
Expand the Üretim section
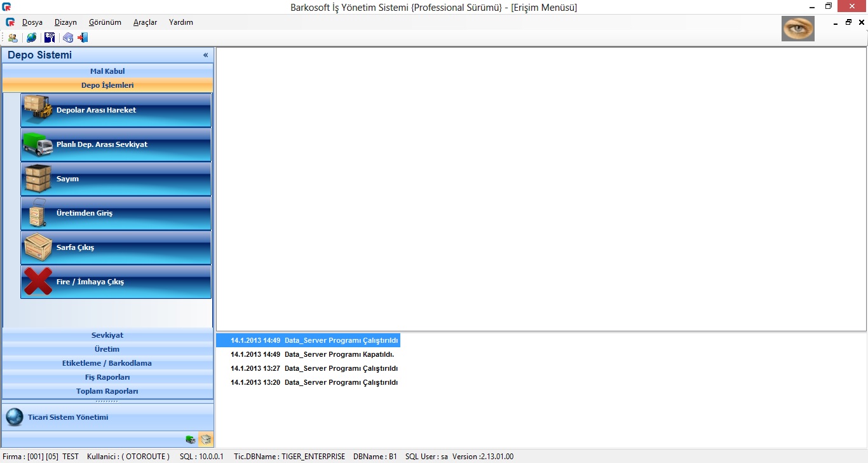tap(108, 349)
